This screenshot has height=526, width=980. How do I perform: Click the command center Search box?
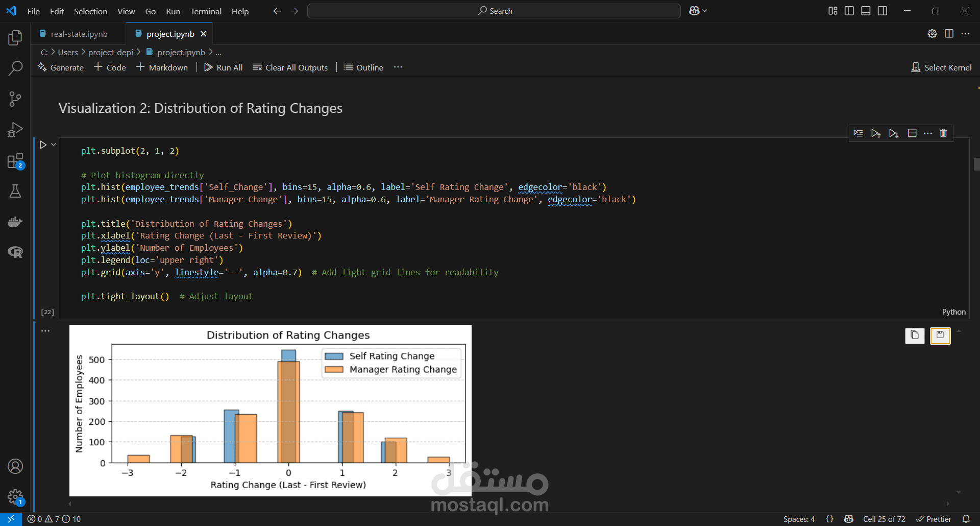click(x=494, y=11)
